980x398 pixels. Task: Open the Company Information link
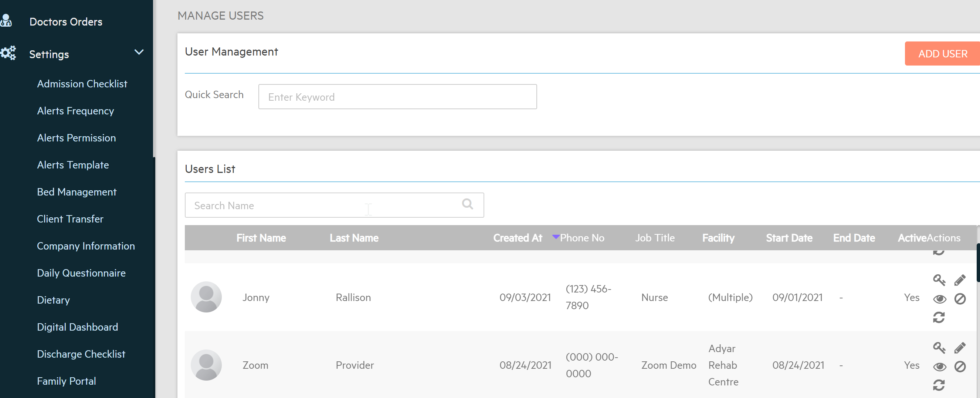pos(86,246)
